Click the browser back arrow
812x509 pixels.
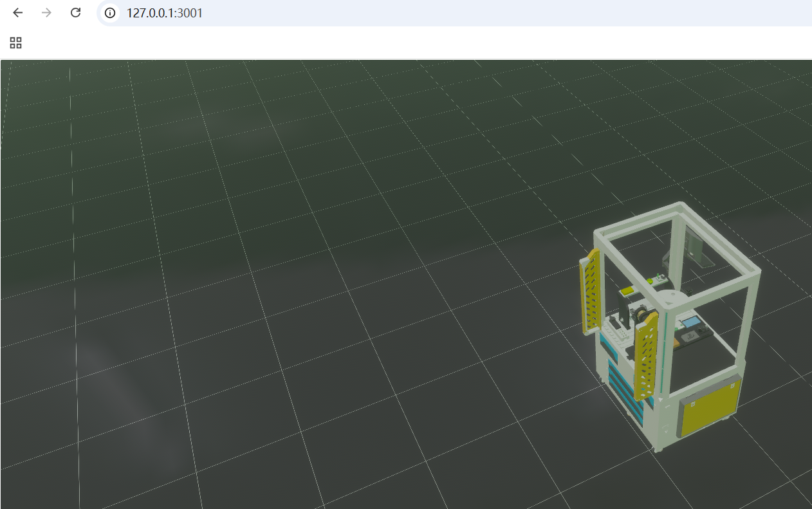coord(18,13)
